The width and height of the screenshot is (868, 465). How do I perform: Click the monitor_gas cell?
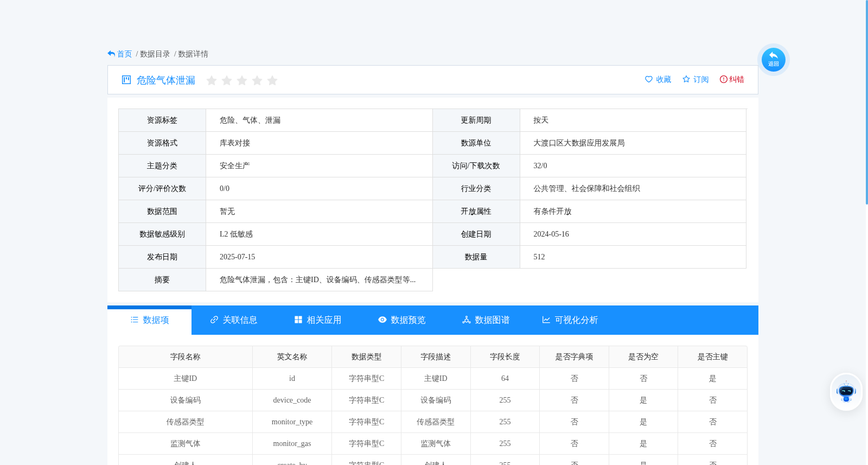pyautogui.click(x=292, y=444)
